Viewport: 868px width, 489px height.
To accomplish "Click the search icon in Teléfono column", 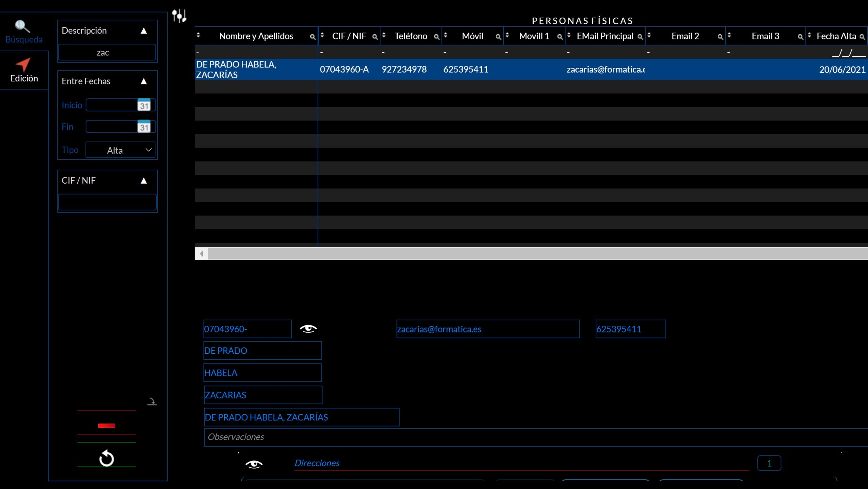I will (x=437, y=37).
